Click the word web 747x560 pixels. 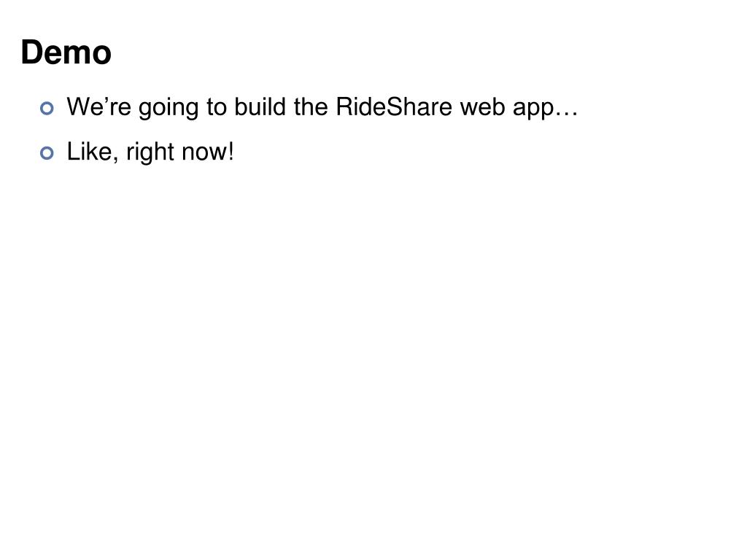point(482,106)
